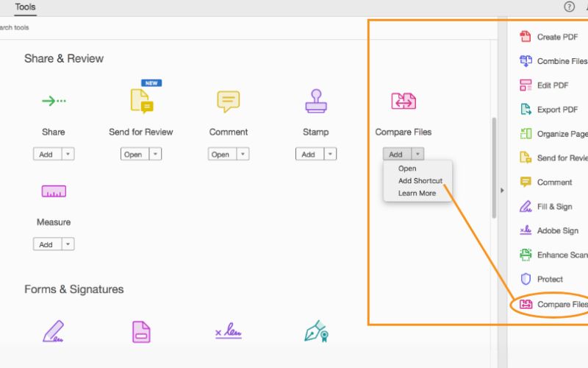Select Create PDF label in sidebar
This screenshot has height=368, width=588.
(x=557, y=37)
